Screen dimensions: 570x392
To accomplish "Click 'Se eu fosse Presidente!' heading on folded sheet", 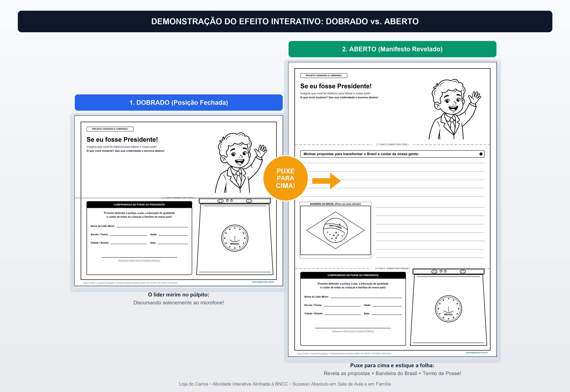I will pos(122,140).
